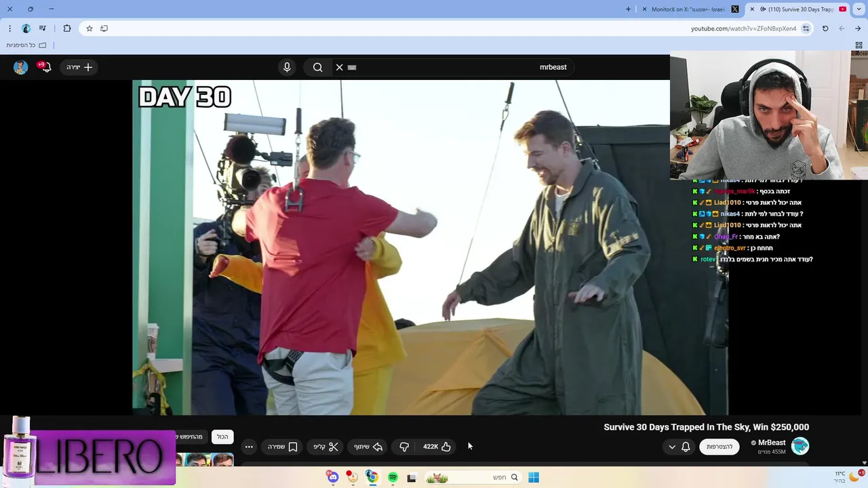868x488 pixels.
Task: Click chat username nikas4
Action: 730,214
